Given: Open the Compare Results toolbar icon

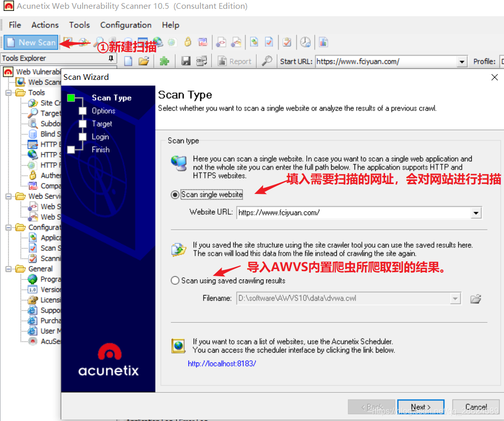Looking at the screenshot, I should (202, 42).
